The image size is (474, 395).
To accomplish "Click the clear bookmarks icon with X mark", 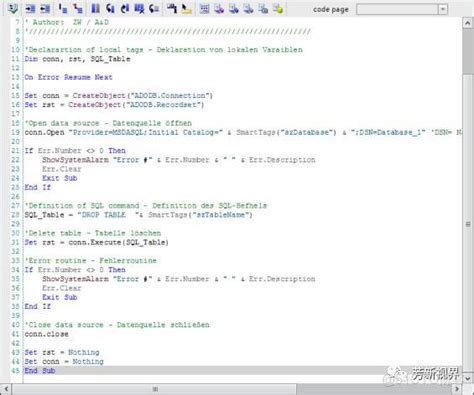I will 139,8.
